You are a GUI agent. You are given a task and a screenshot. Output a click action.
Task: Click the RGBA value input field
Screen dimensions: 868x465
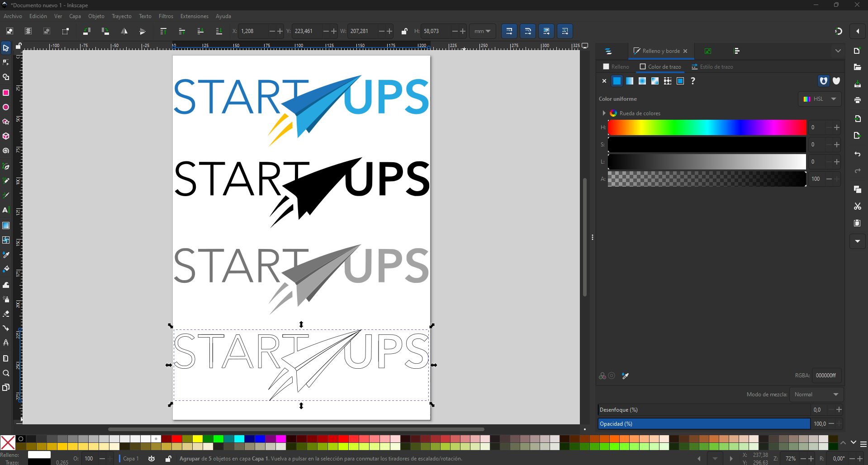[x=826, y=375]
